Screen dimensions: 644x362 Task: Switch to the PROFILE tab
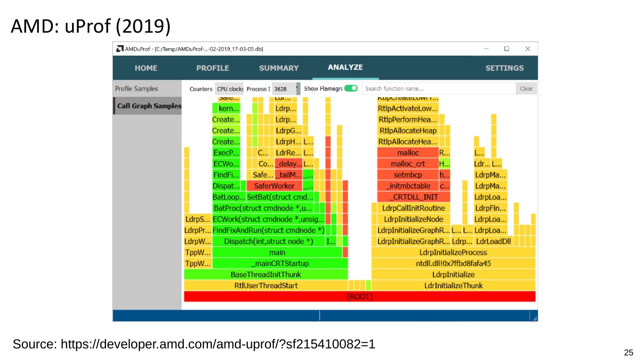213,68
